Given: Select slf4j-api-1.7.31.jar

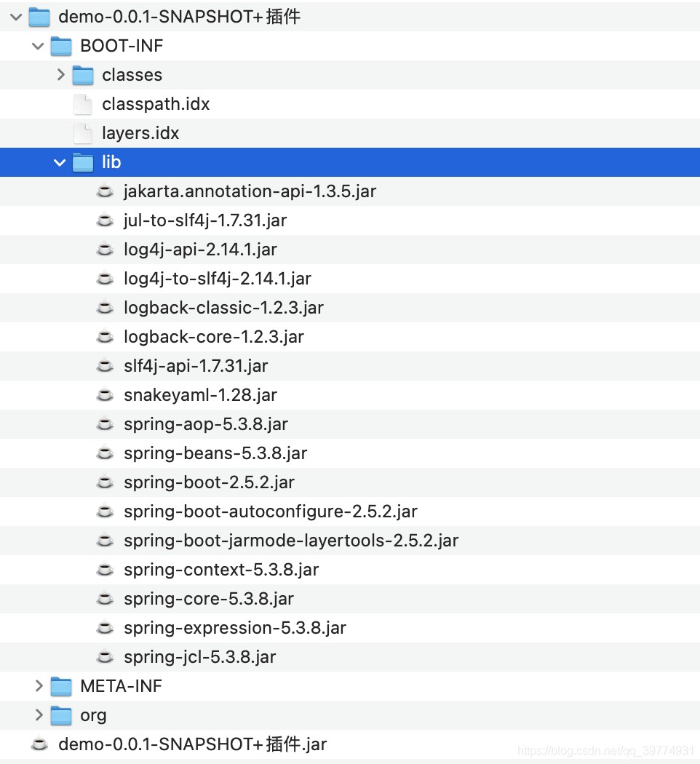Looking at the screenshot, I should 196,366.
